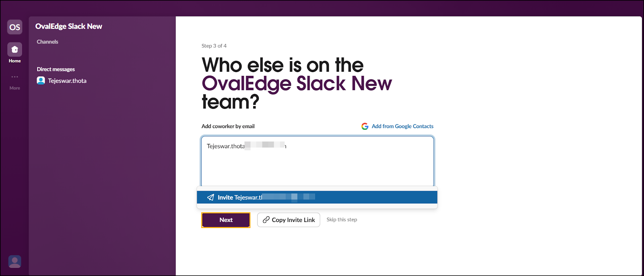This screenshot has width=644, height=276.
Task: Click the chain link icon on invite button
Action: tap(266, 220)
